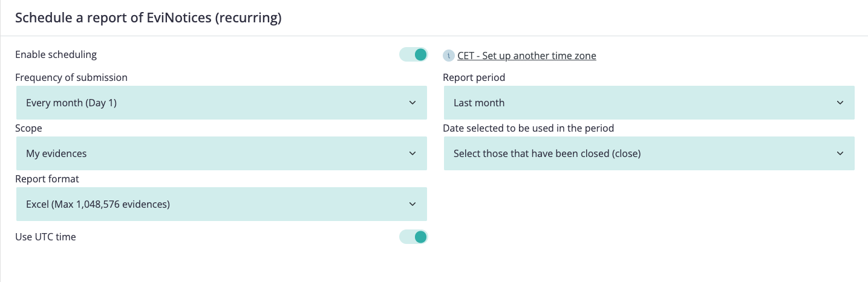Click the chevron arrow in Report format field
This screenshot has width=868, height=282.
tap(413, 204)
